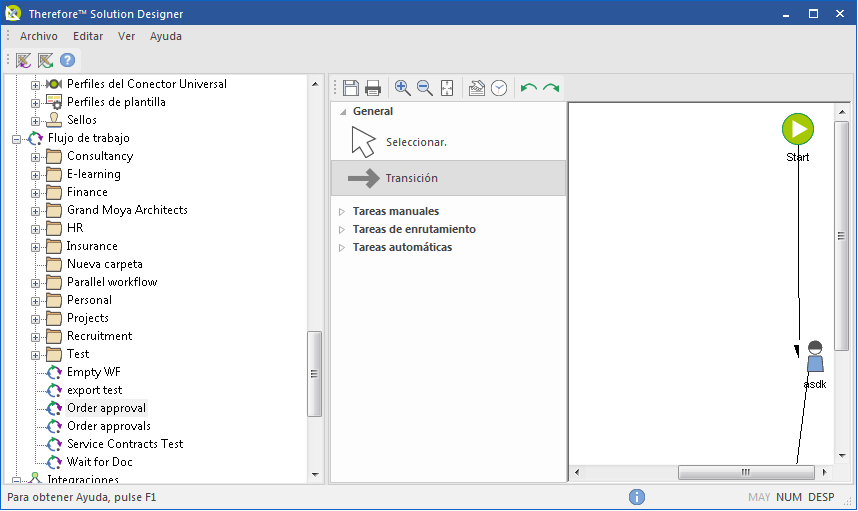Viewport: 858px width, 511px height.
Task: Select the Order approval workflow
Action: coord(106,408)
